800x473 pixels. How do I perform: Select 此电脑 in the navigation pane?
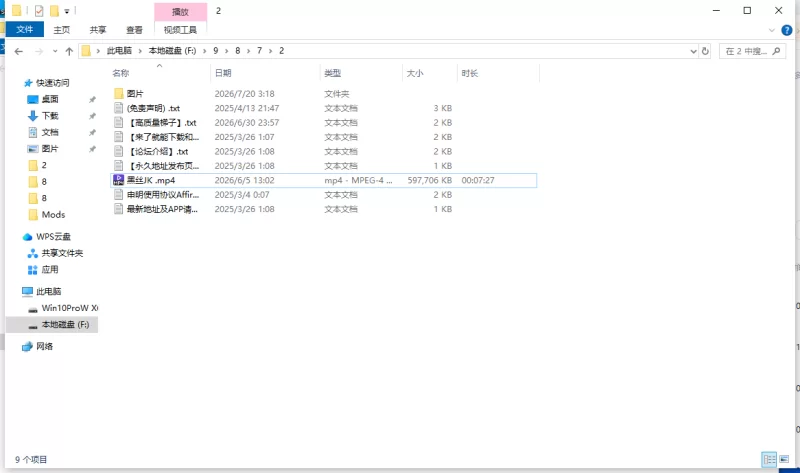48,291
